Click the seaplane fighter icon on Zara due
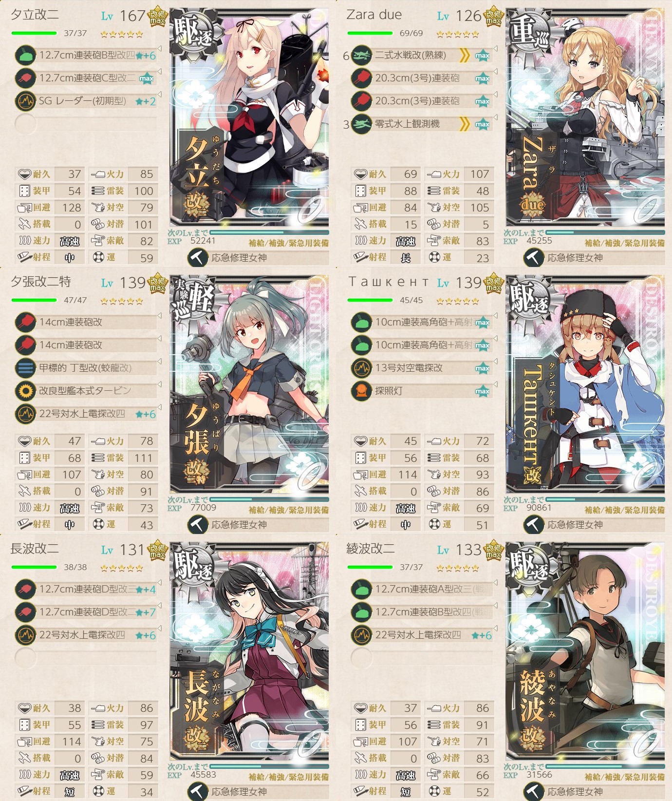The width and height of the screenshot is (672, 801). tap(361, 55)
